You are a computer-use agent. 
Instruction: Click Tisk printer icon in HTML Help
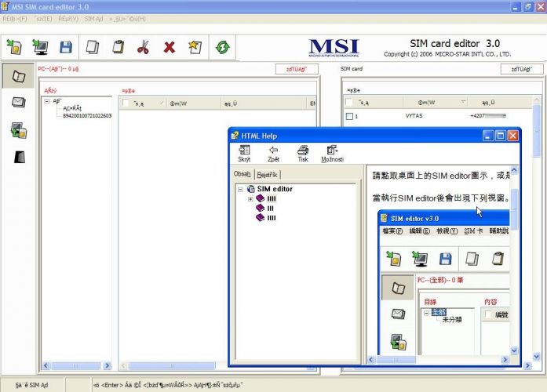pos(303,154)
